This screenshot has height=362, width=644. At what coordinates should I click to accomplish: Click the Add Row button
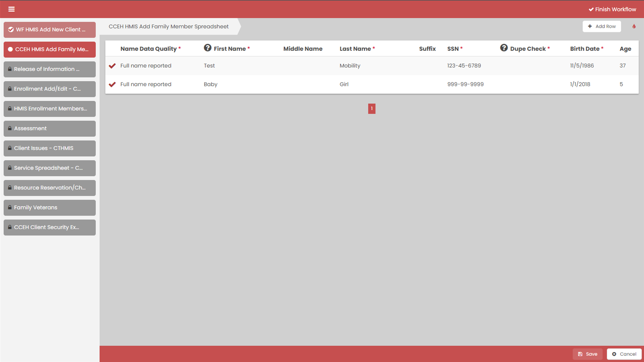coord(601,26)
